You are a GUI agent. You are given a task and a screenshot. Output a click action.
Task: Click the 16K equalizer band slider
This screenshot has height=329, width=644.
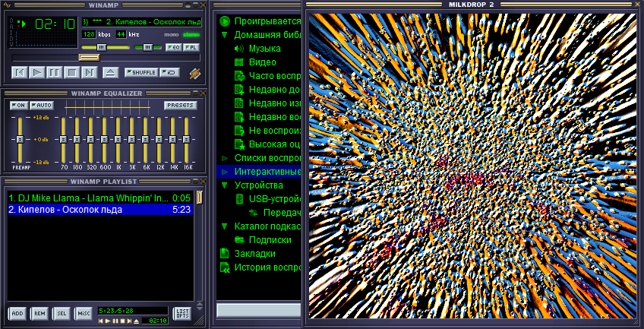pos(187,140)
